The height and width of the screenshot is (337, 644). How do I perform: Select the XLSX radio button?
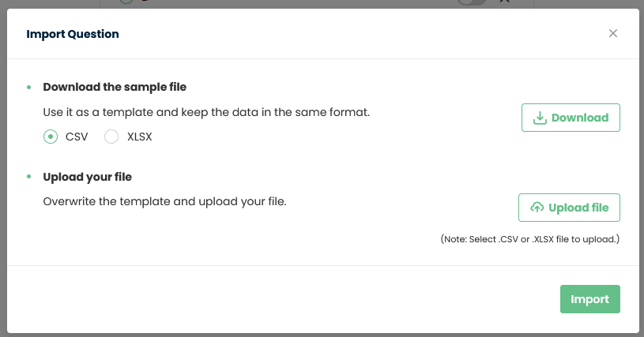click(x=111, y=137)
